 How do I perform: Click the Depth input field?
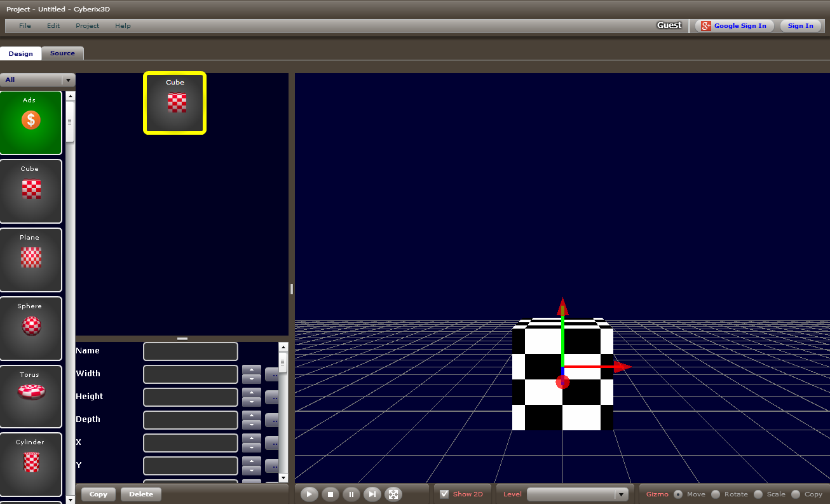(191, 420)
